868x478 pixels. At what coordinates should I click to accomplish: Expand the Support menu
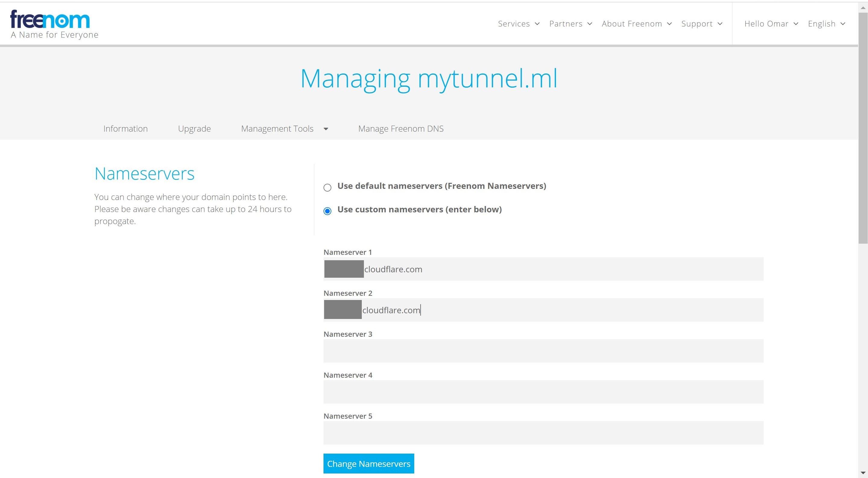(x=702, y=24)
